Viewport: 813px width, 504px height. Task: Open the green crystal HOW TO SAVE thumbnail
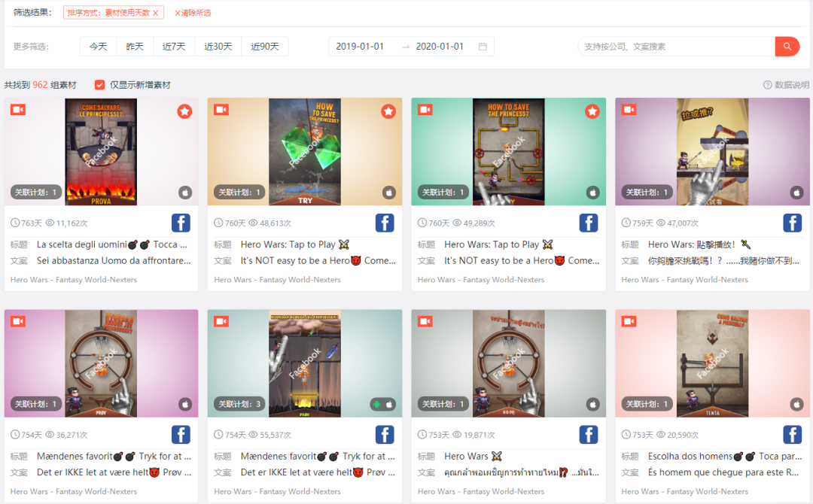coord(305,152)
